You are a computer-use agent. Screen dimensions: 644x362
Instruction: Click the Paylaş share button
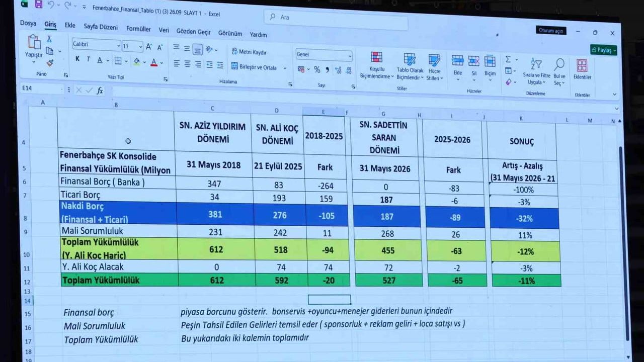pyautogui.click(x=604, y=50)
